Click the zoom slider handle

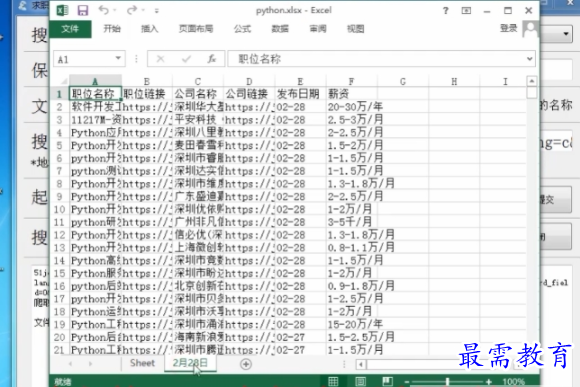pos(447,381)
